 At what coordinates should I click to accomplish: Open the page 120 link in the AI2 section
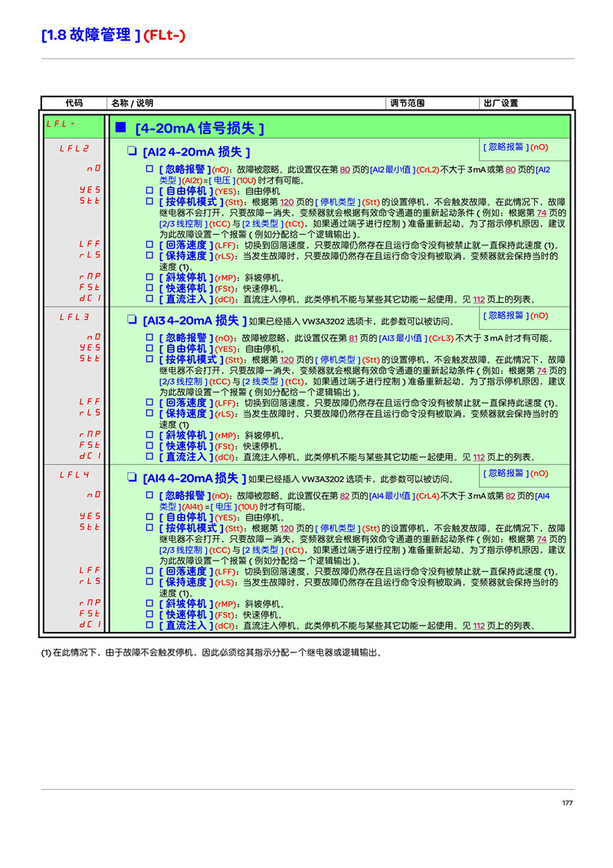coord(287,202)
